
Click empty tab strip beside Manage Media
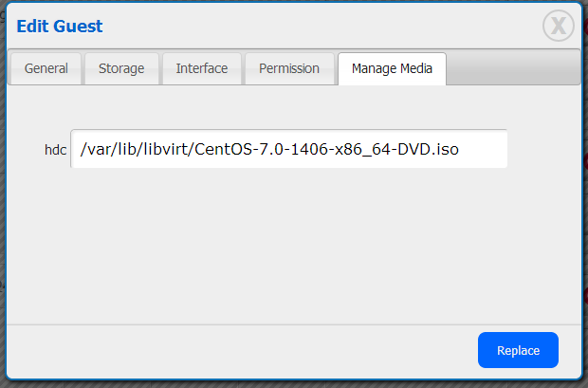[512, 69]
